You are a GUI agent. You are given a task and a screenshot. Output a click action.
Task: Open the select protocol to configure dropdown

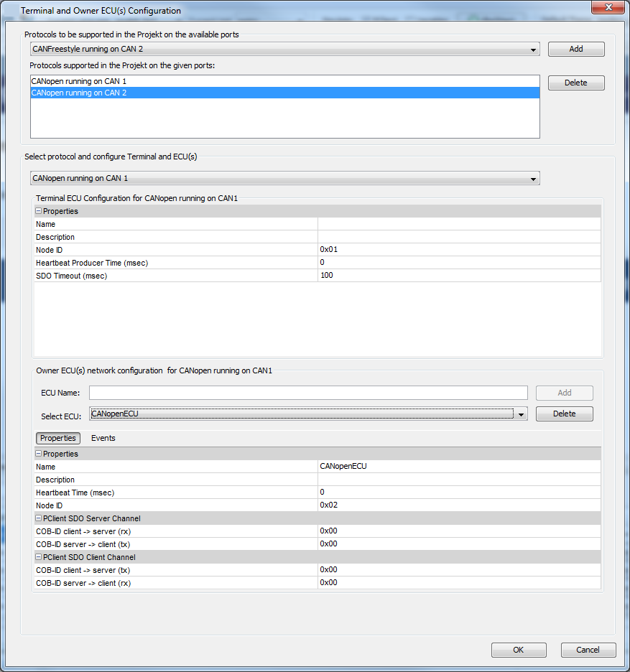[x=284, y=178]
